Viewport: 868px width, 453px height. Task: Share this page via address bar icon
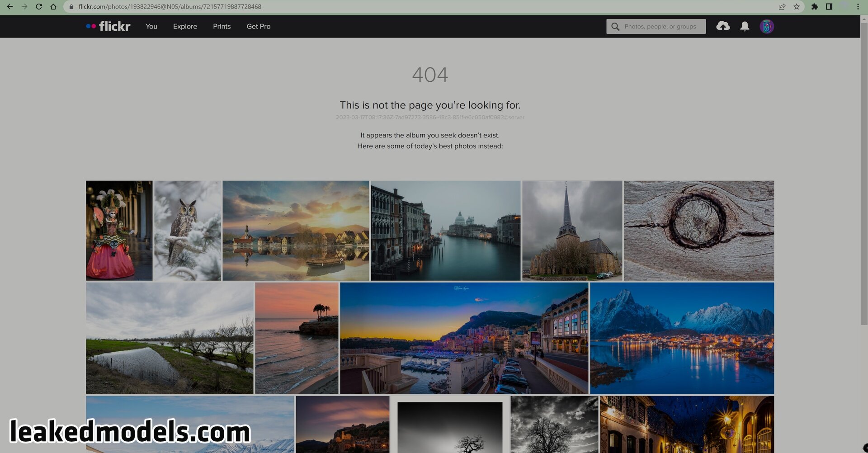pyautogui.click(x=782, y=7)
